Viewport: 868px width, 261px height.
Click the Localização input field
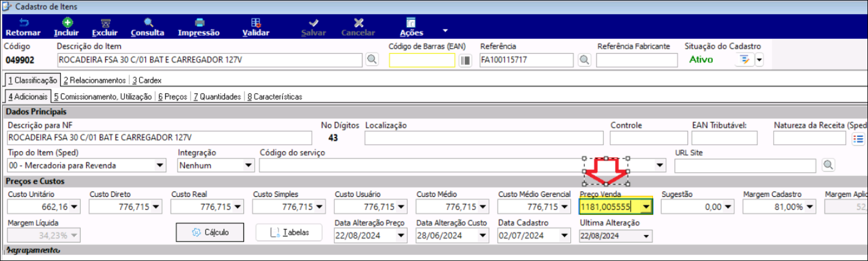(x=484, y=138)
